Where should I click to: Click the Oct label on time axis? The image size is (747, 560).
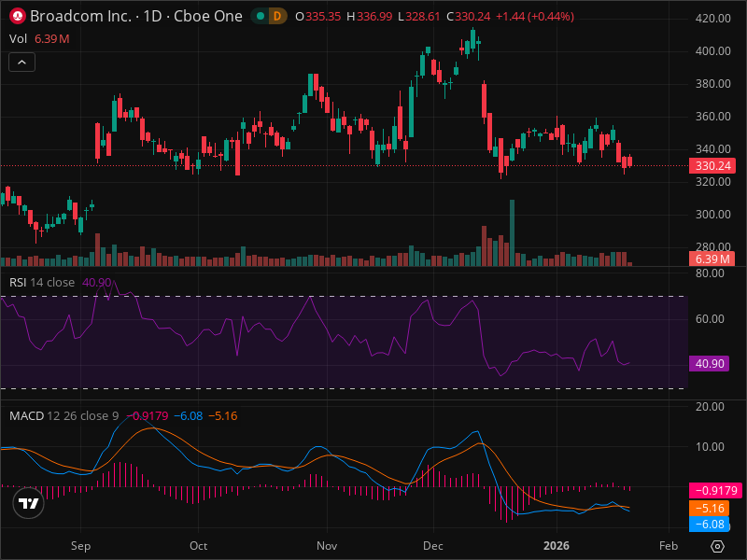click(198, 546)
